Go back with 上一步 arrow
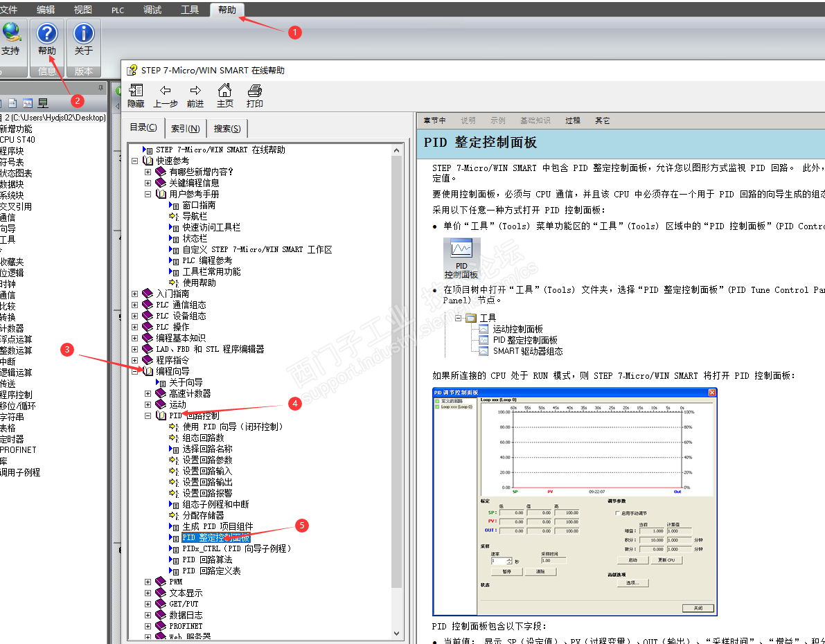 [166, 96]
